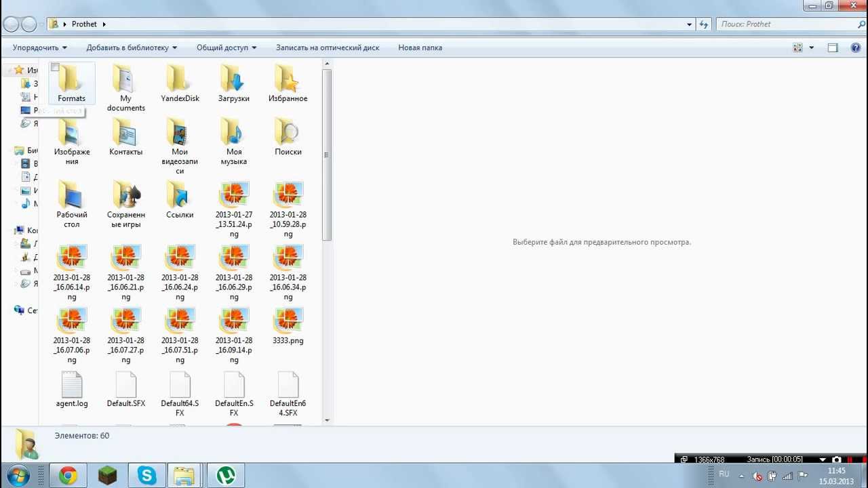The width and height of the screenshot is (868, 488).
Task: Select the Сеть item in sidebar
Action: (x=26, y=310)
